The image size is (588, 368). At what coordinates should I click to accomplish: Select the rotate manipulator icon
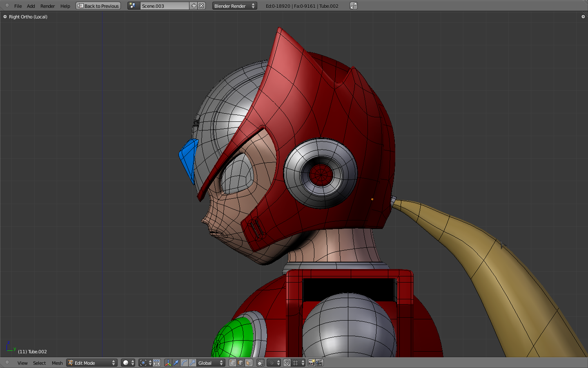click(184, 363)
